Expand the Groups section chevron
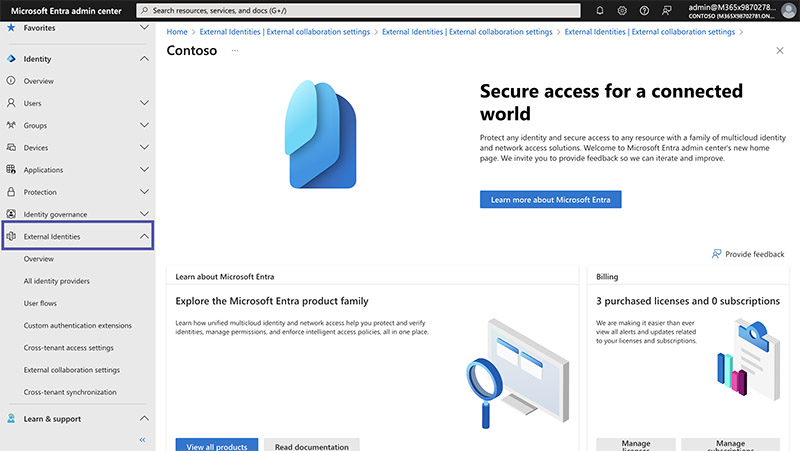The image size is (800, 451). coord(144,125)
